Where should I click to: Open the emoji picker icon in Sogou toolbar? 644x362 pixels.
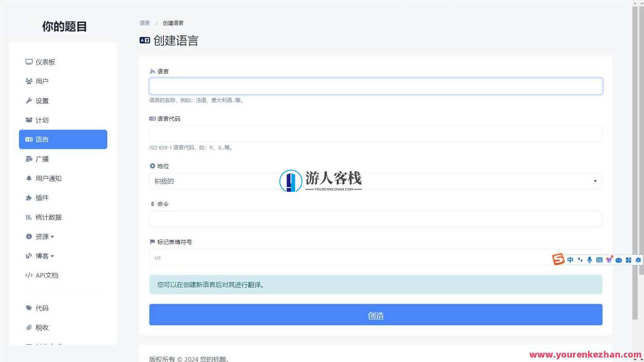[x=610, y=260]
